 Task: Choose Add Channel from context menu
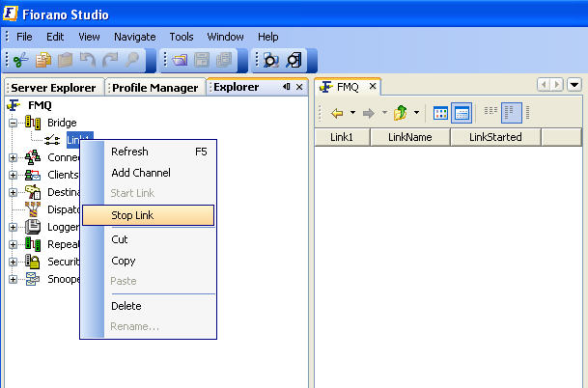coord(149,173)
